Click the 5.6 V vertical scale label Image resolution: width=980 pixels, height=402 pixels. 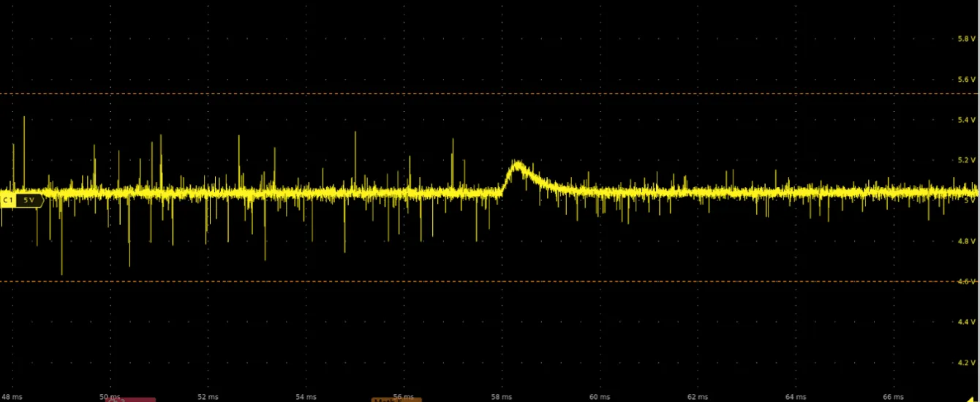coord(966,79)
